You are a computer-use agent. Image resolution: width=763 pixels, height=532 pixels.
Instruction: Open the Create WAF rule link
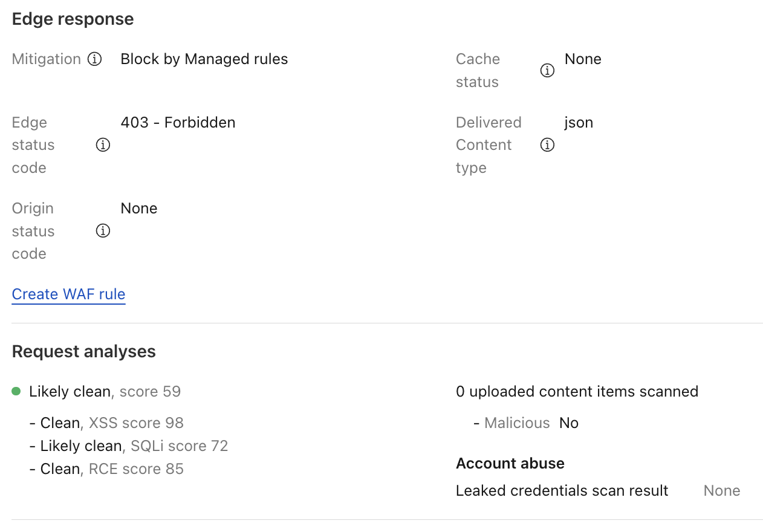[68, 294]
